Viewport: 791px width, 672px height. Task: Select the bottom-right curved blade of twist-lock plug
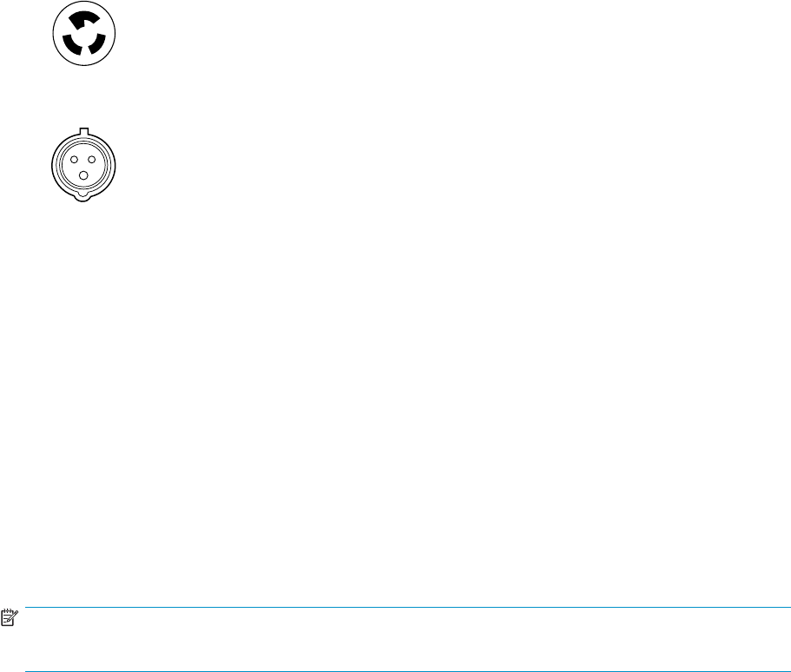pyautogui.click(x=97, y=44)
